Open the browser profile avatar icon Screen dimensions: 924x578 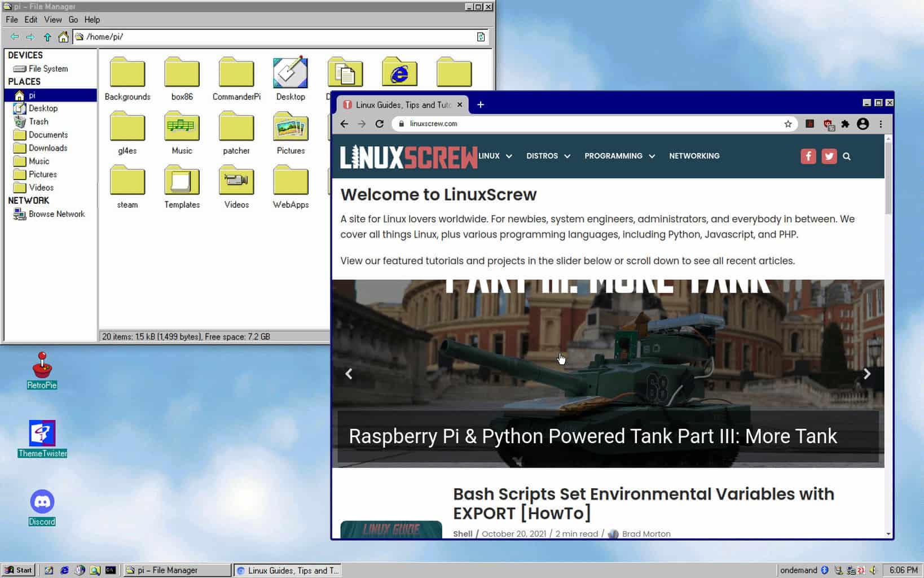(x=863, y=124)
